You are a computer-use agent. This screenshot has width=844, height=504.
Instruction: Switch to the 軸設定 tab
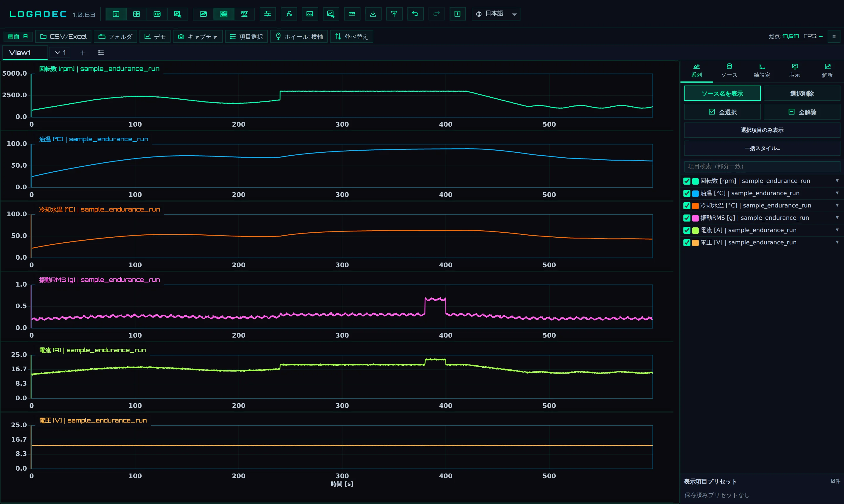(762, 71)
